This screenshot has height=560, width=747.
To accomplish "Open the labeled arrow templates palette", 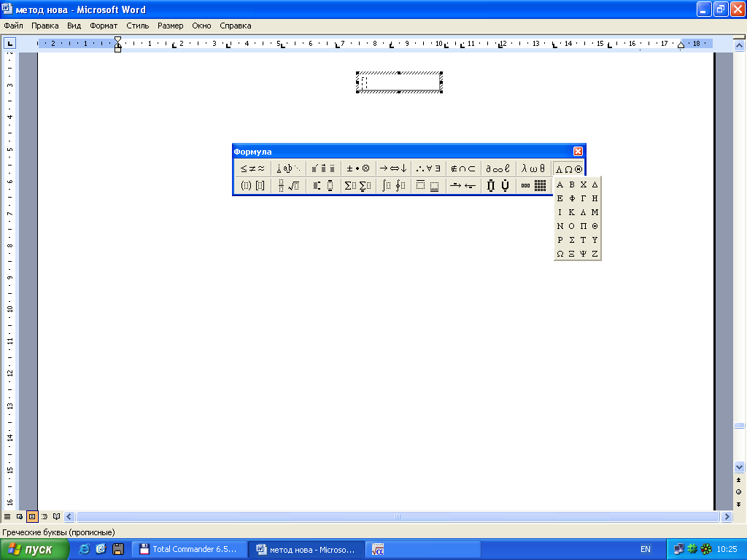I will [x=463, y=185].
